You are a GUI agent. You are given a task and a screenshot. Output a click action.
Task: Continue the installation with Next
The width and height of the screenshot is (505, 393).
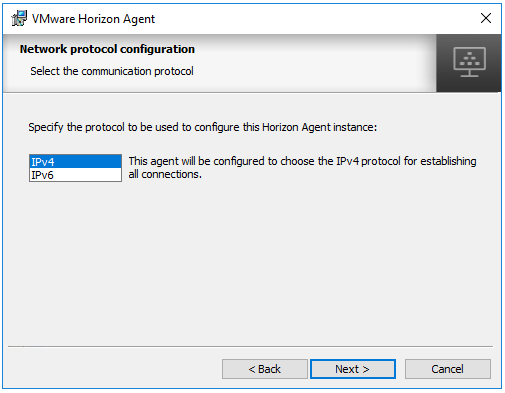353,369
